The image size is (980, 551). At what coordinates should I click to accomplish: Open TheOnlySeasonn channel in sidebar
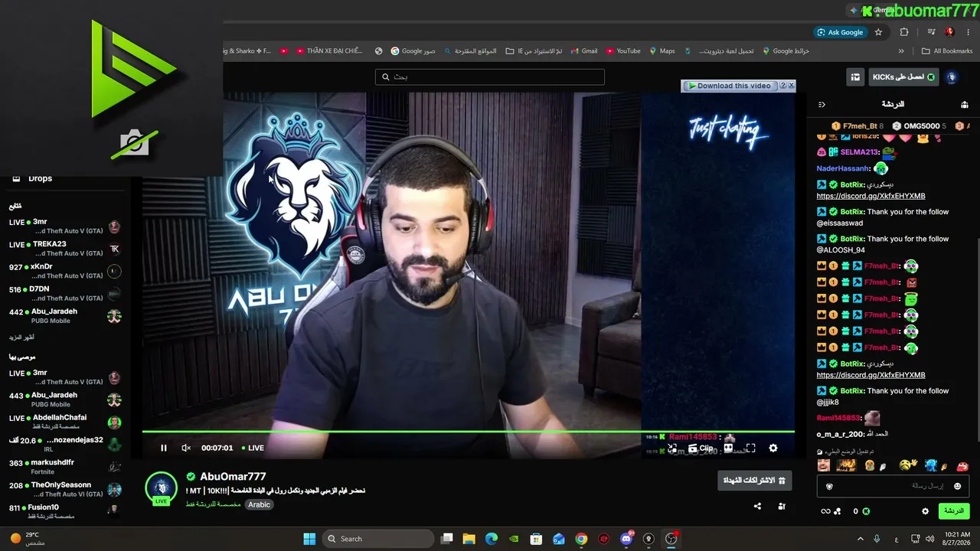pos(65,489)
